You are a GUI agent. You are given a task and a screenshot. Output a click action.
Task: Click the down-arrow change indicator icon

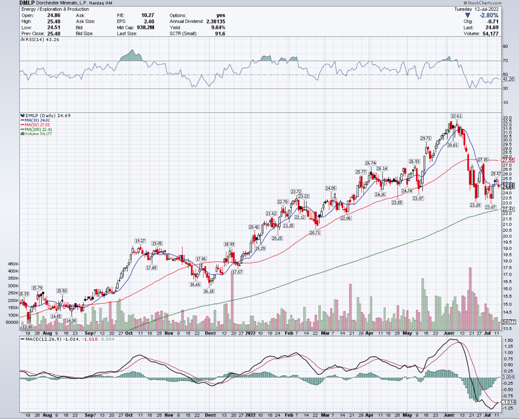click(468, 15)
